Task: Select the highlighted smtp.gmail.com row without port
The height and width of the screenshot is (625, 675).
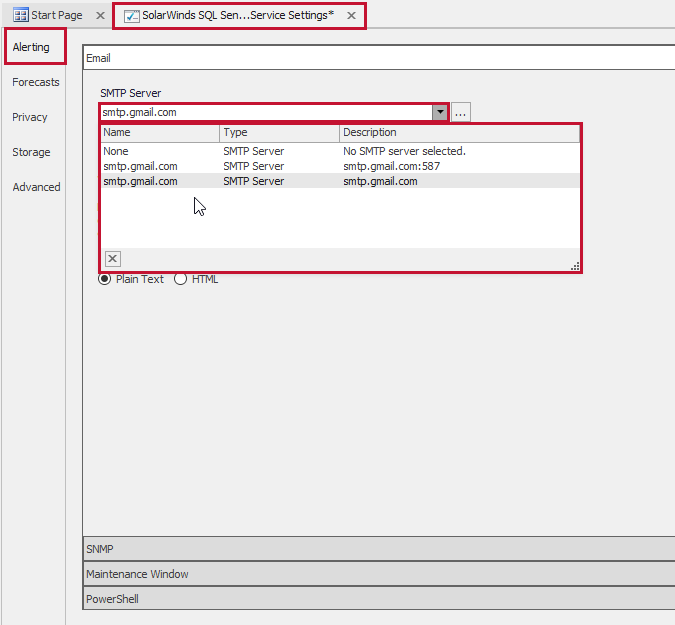Action: 340,181
